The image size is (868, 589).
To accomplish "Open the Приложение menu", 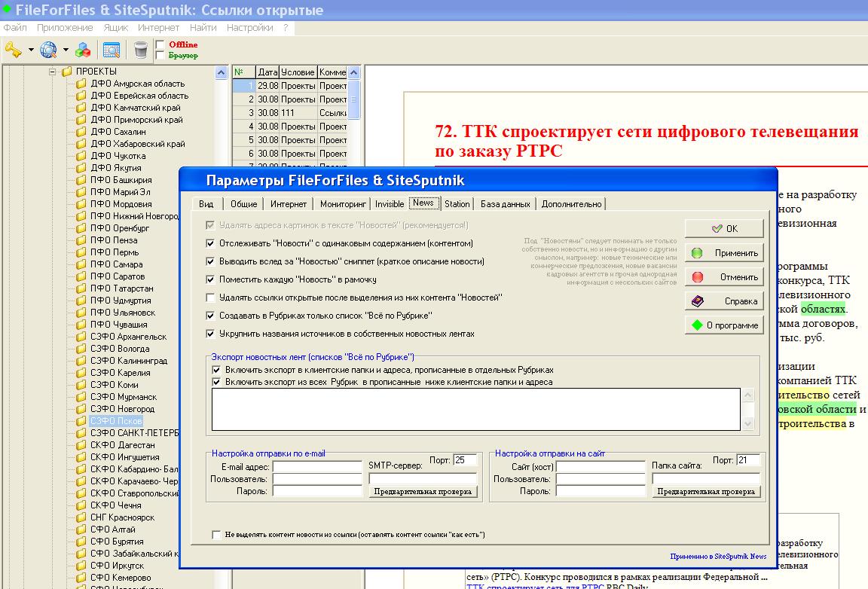I will [65, 27].
